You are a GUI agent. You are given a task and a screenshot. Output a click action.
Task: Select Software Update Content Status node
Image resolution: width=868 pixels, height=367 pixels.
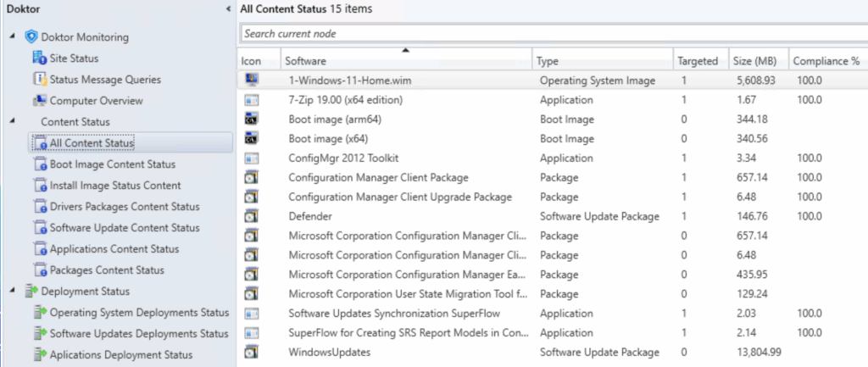point(125,228)
